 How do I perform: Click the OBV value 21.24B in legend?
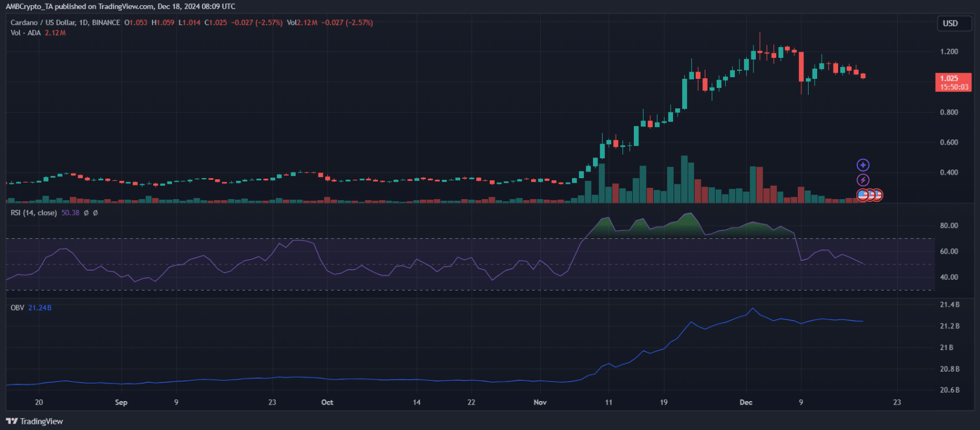[40, 307]
